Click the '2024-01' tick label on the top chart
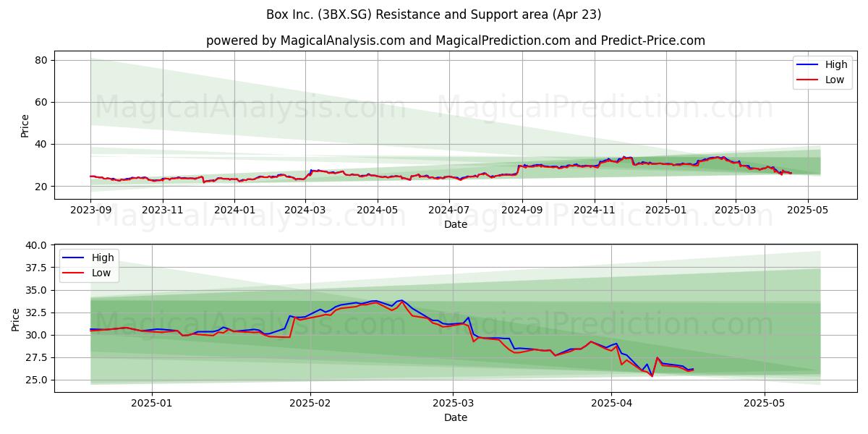 [x=234, y=210]
